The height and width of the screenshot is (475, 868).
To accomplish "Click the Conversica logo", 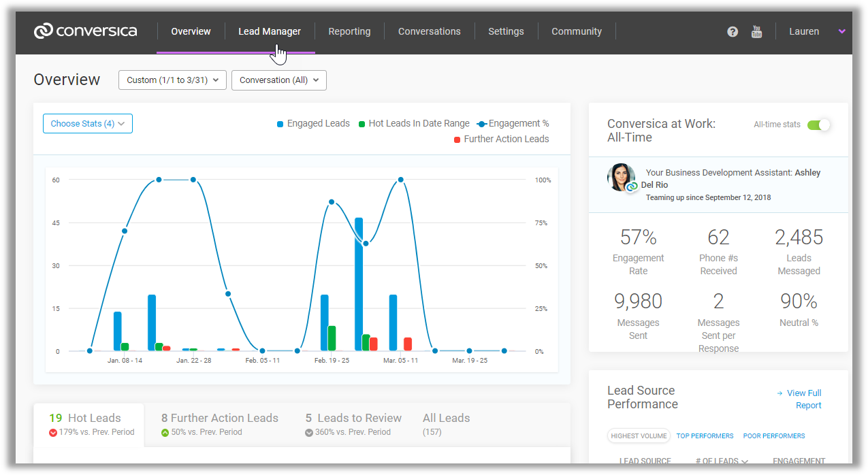I will click(85, 31).
